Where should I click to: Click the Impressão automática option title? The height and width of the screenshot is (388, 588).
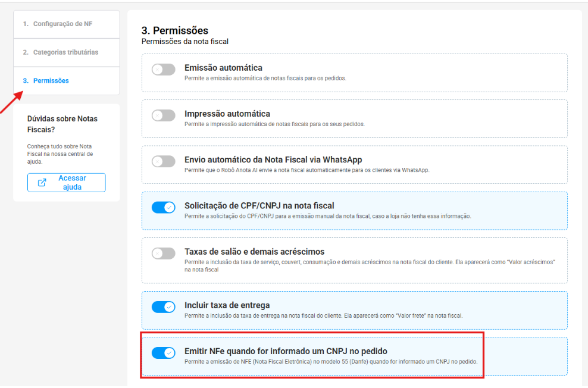coord(227,114)
